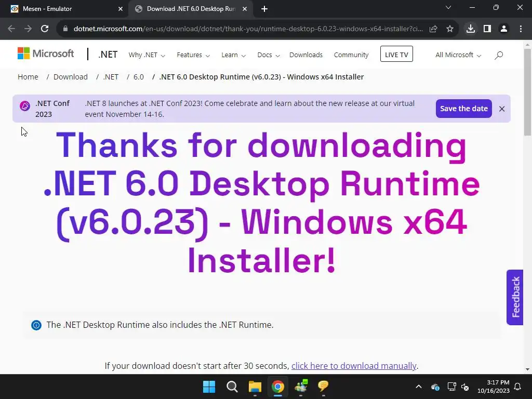The image size is (532, 399).
Task: Open the Downloads nav item
Action: click(x=306, y=55)
